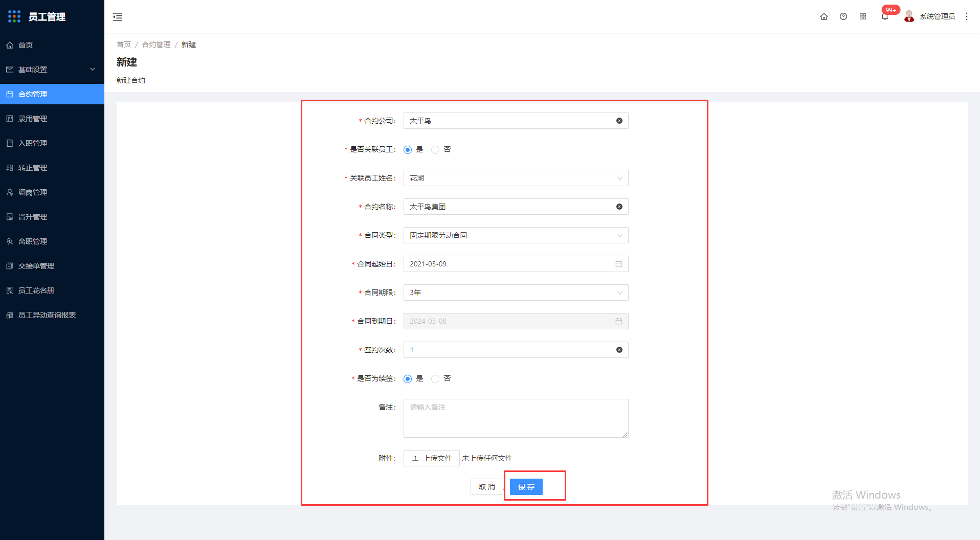Screen dimensions: 980x540
Task: Open 交接单管理 menu item
Action: [52, 266]
